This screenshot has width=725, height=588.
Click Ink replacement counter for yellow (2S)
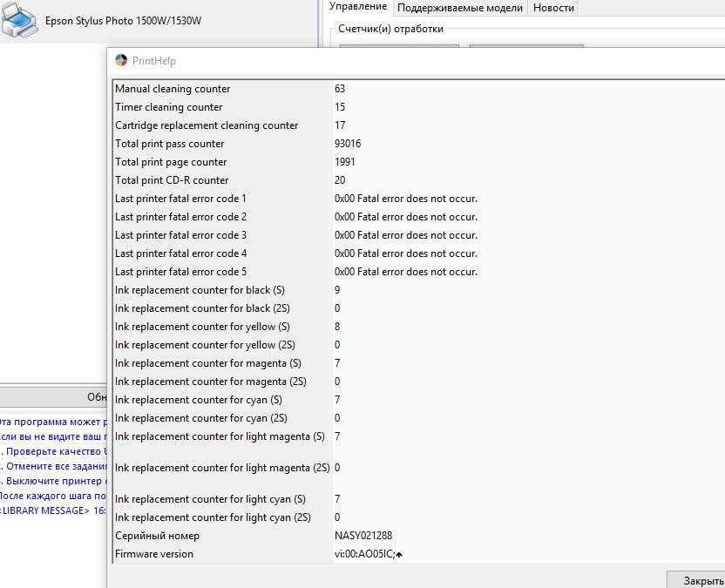tap(205, 345)
